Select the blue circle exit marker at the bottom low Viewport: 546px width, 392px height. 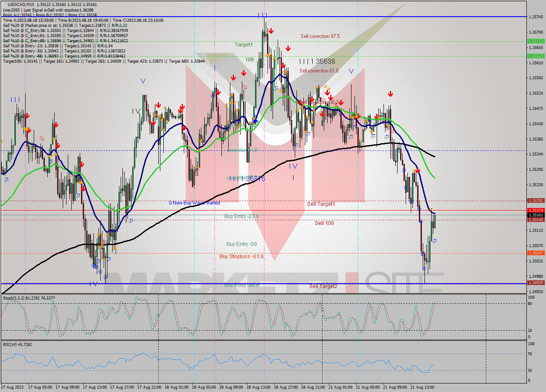424,269
